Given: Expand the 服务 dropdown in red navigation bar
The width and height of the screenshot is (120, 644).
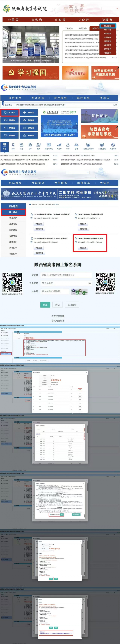Looking at the screenshot, I should pos(107,20).
